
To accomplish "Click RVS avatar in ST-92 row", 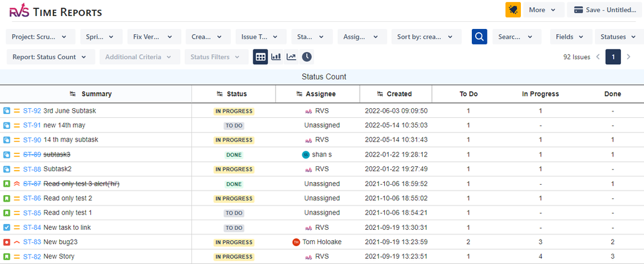I will [309, 111].
